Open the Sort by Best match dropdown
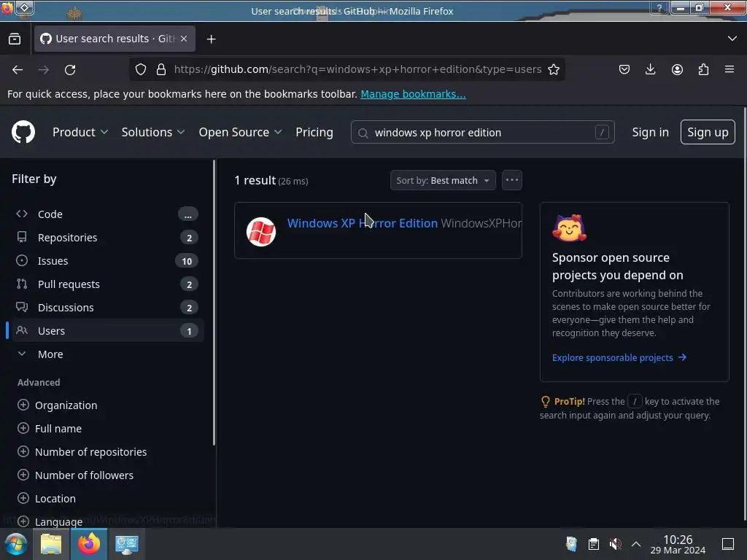This screenshot has height=560, width=747. point(443,180)
